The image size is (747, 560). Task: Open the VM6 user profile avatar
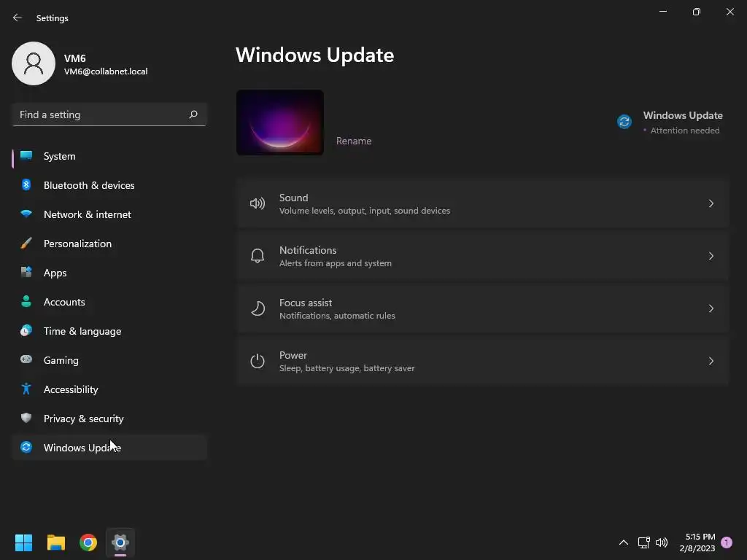click(x=34, y=63)
